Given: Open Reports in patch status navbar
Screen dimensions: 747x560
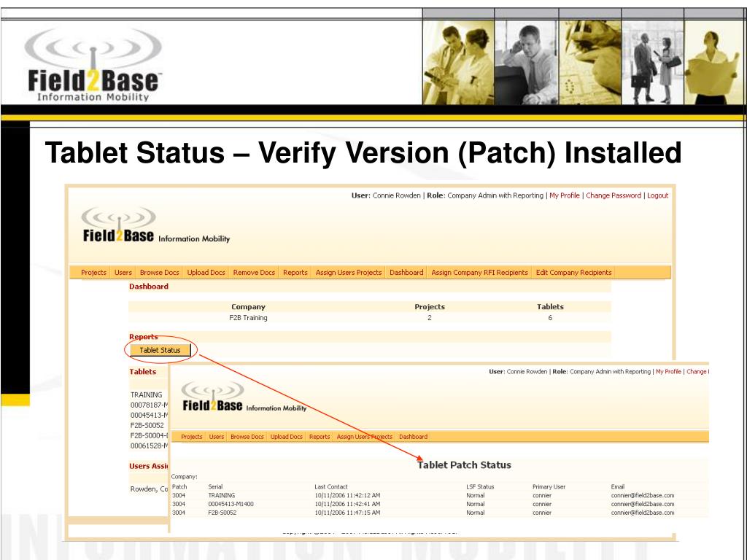Looking at the screenshot, I should (x=320, y=437).
